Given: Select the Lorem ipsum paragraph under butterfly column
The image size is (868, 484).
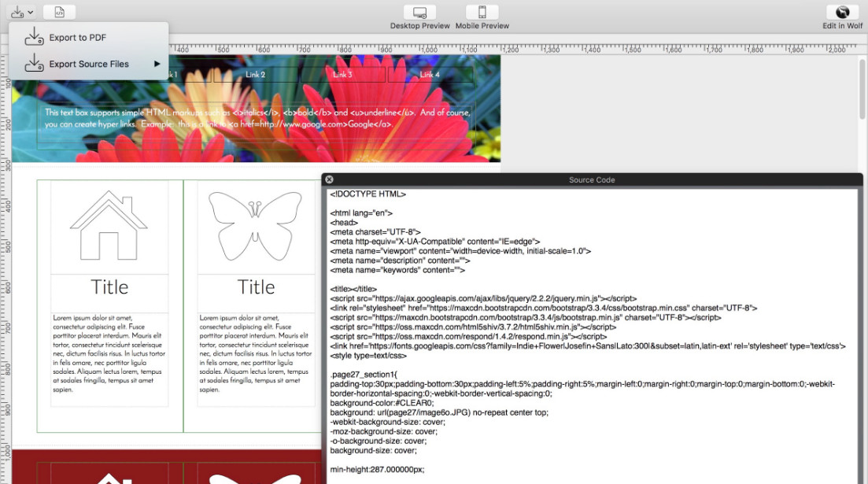Looking at the screenshot, I should (256, 354).
